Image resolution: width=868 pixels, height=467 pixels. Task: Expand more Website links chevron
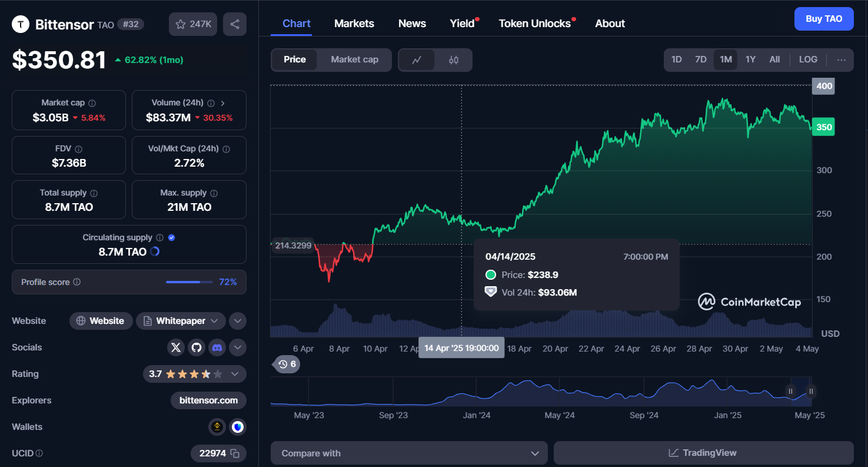coord(238,321)
